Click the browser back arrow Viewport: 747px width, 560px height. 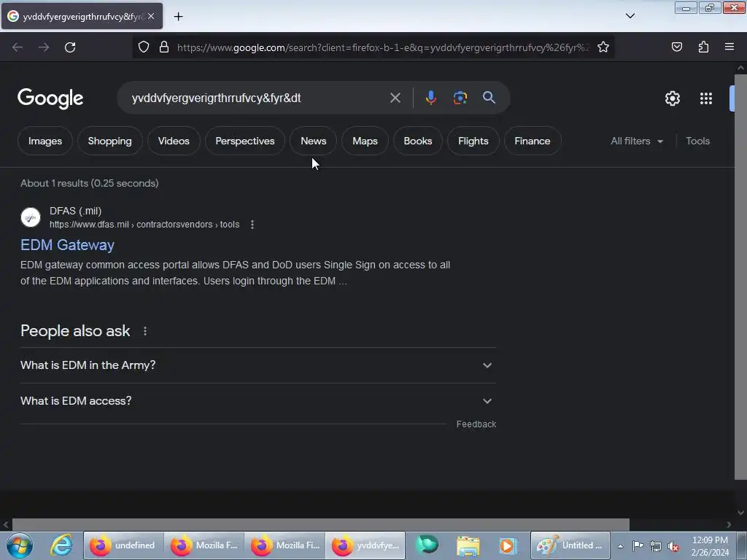tap(18, 47)
